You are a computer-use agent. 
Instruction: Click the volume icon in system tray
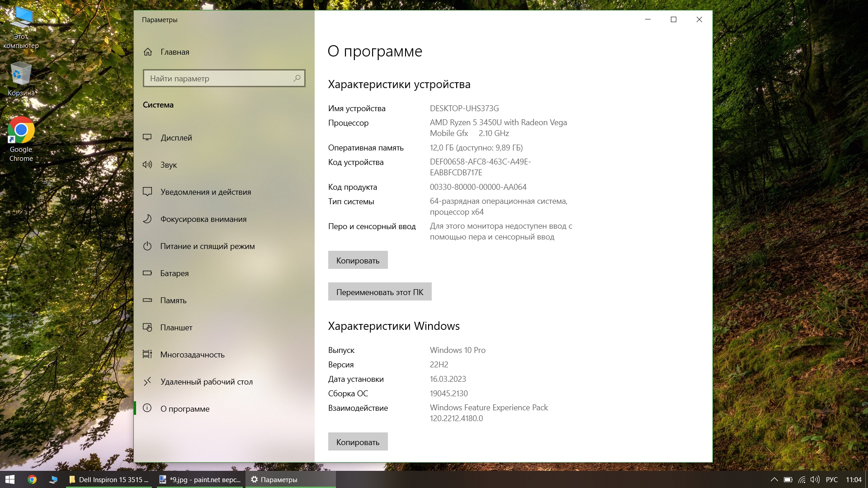[815, 479]
